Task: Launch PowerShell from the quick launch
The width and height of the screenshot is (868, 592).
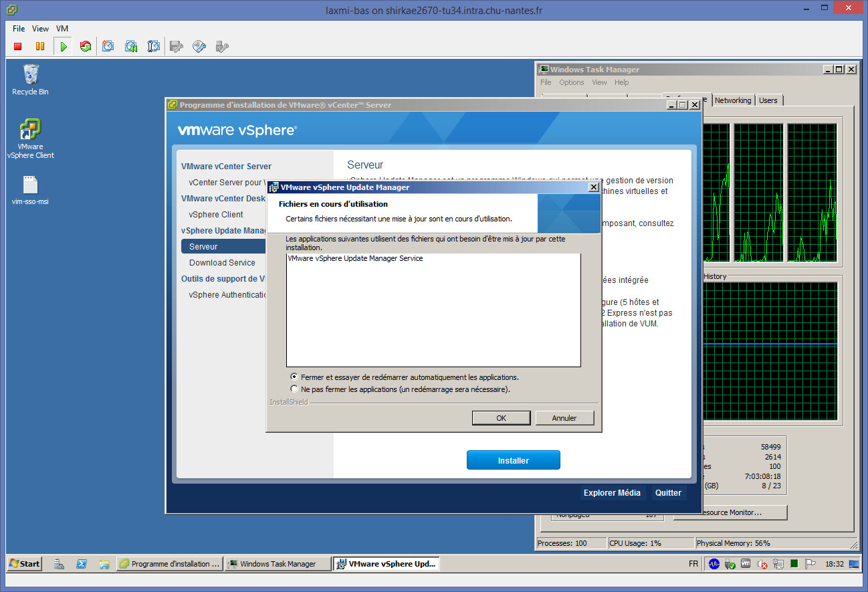Action: coord(82,564)
